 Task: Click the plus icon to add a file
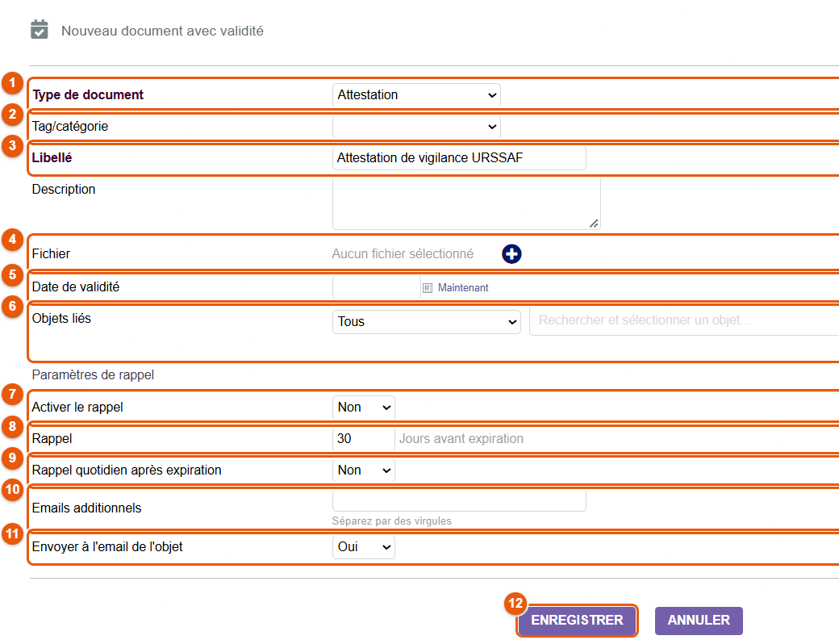point(511,253)
